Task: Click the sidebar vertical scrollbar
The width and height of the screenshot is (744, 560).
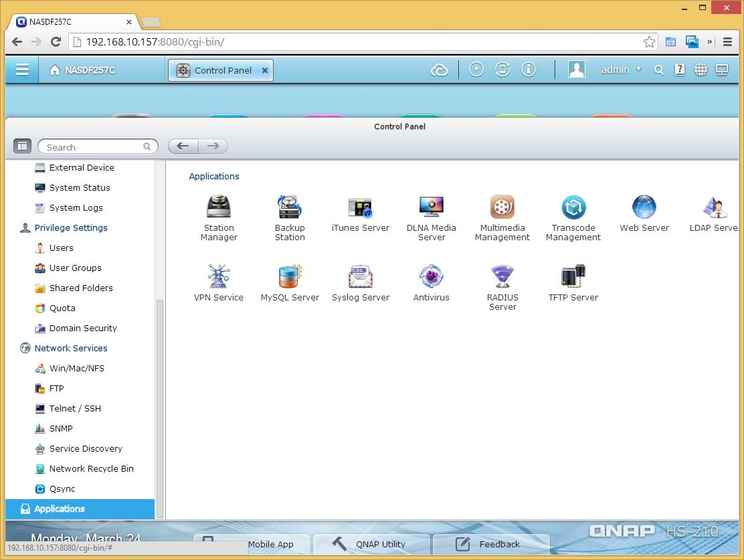Action: point(160,408)
